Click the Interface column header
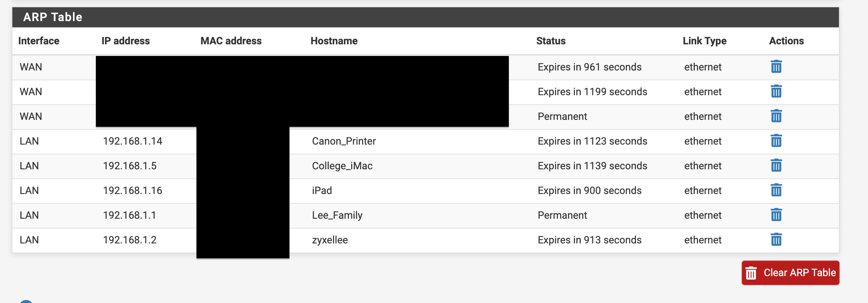Viewport: 868px width, 303px height. pos(39,41)
